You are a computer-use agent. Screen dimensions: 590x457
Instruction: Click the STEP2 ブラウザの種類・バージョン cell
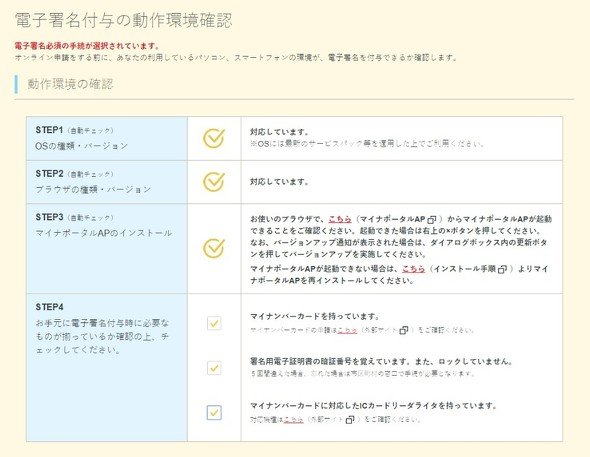tap(107, 182)
